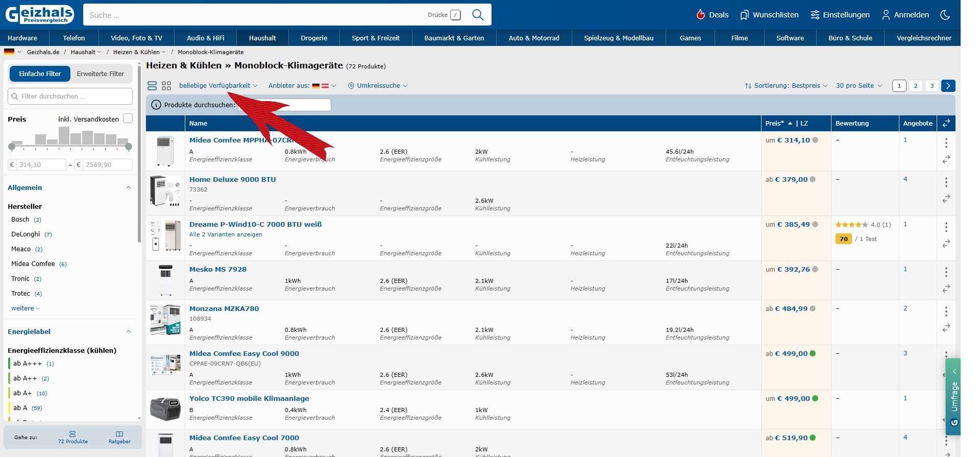The height and width of the screenshot is (457, 980).
Task: Open three-dot menu for Monzana MZKA780
Action: tap(946, 311)
